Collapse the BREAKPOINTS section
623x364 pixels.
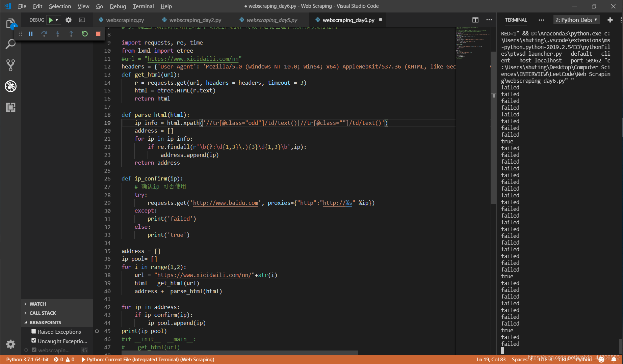[x=57, y=323]
